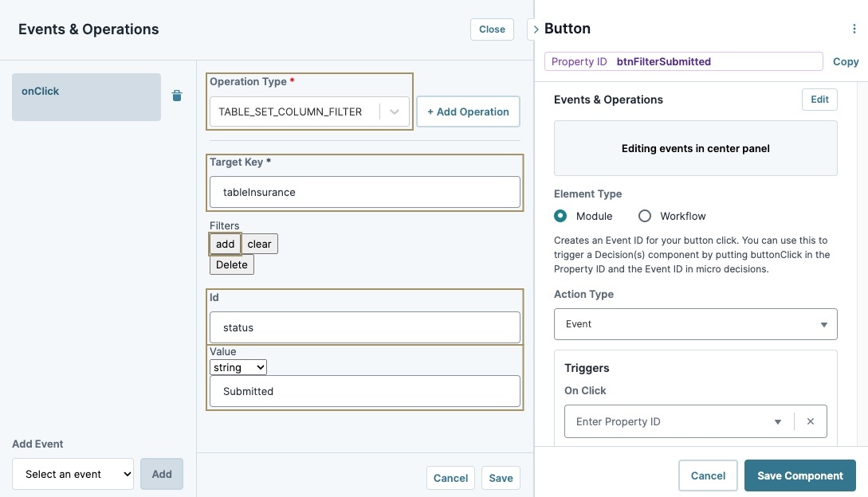Save the Events & Operations changes
The width and height of the screenshot is (868, 497).
coord(501,478)
